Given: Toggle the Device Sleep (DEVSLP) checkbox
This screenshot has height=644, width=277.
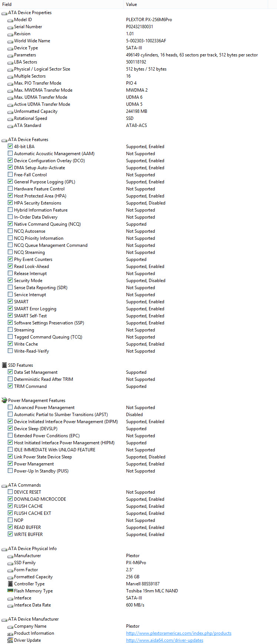Looking at the screenshot, I should pyautogui.click(x=10, y=428).
